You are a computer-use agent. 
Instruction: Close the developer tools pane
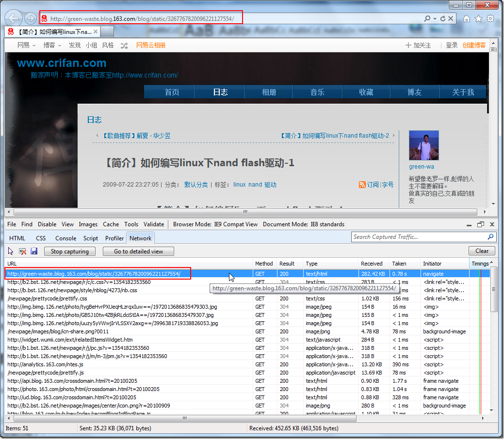coord(492,224)
